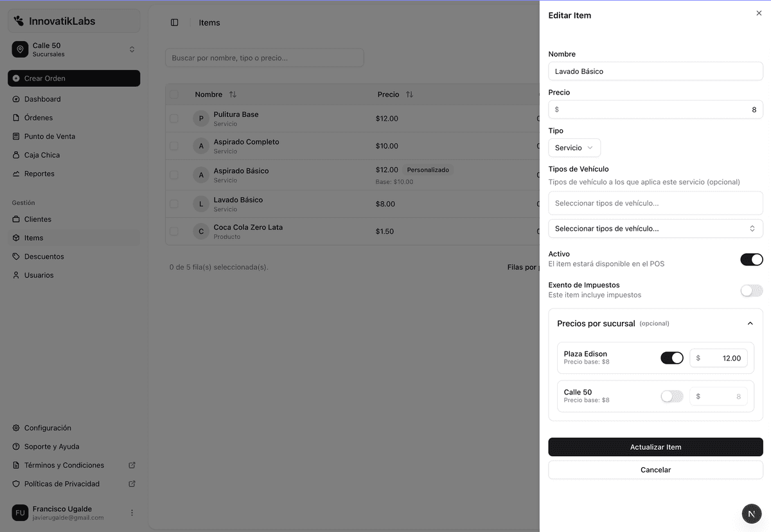Click the sidebar collapse panel icon

pos(174,22)
